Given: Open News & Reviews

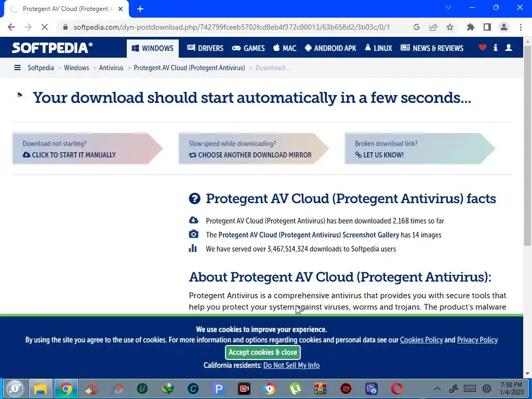Looking at the screenshot, I should click(x=432, y=48).
